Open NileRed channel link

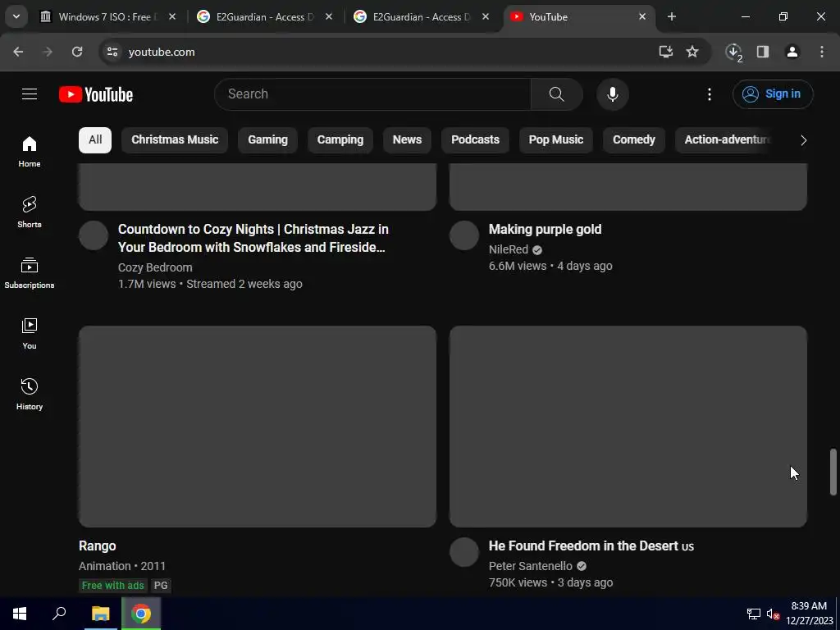(x=509, y=249)
